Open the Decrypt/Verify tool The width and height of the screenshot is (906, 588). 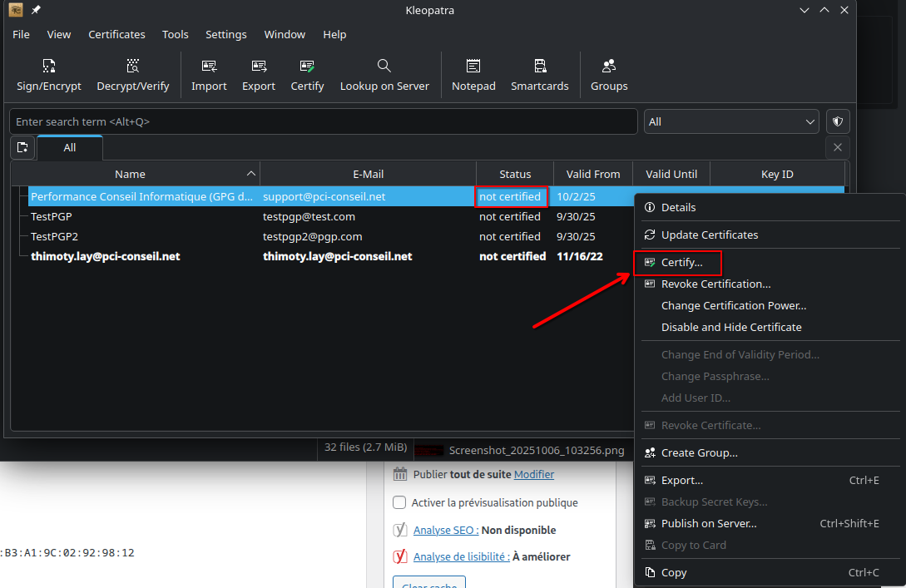pos(133,67)
